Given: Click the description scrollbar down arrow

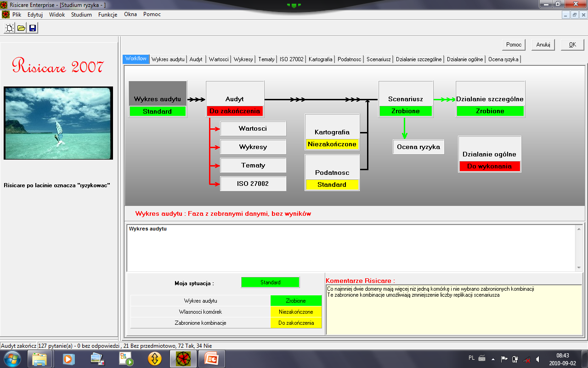Looking at the screenshot, I should (579, 268).
